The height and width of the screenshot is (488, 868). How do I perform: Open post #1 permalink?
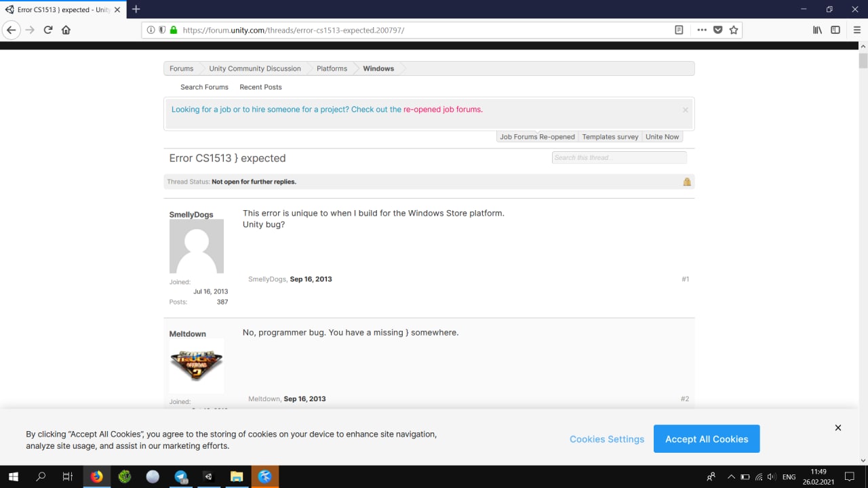pyautogui.click(x=685, y=279)
